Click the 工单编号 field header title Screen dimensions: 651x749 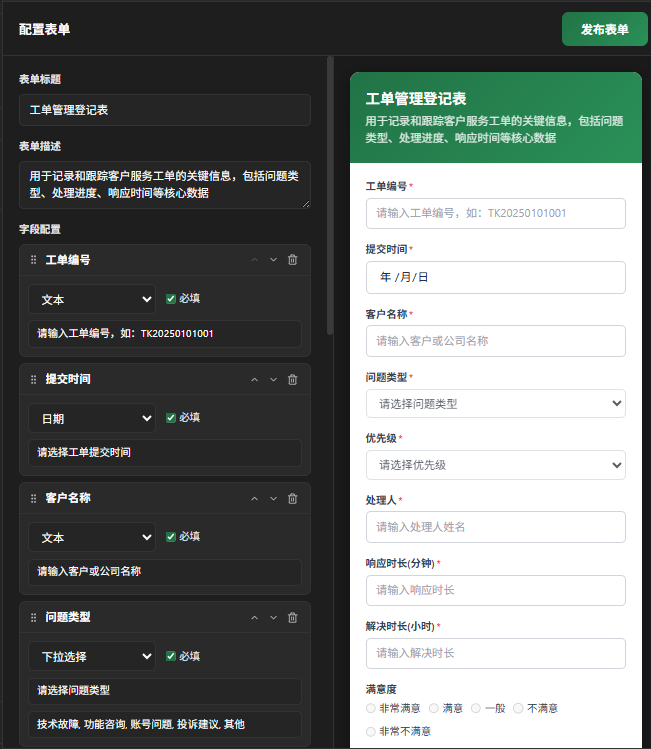(x=68, y=260)
